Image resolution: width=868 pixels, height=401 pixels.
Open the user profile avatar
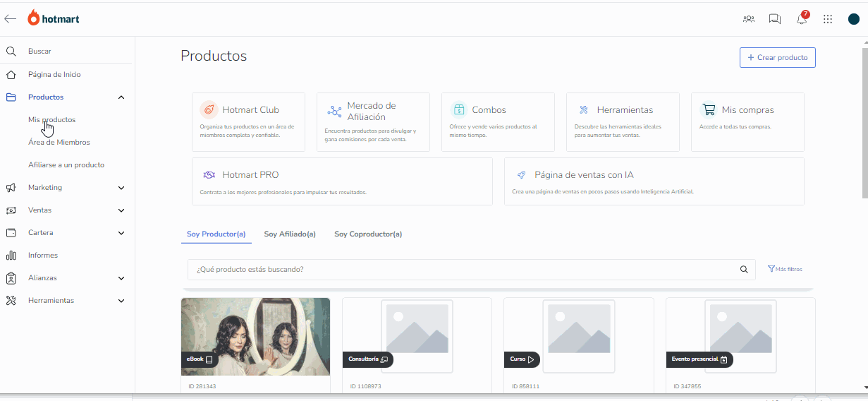(x=853, y=19)
